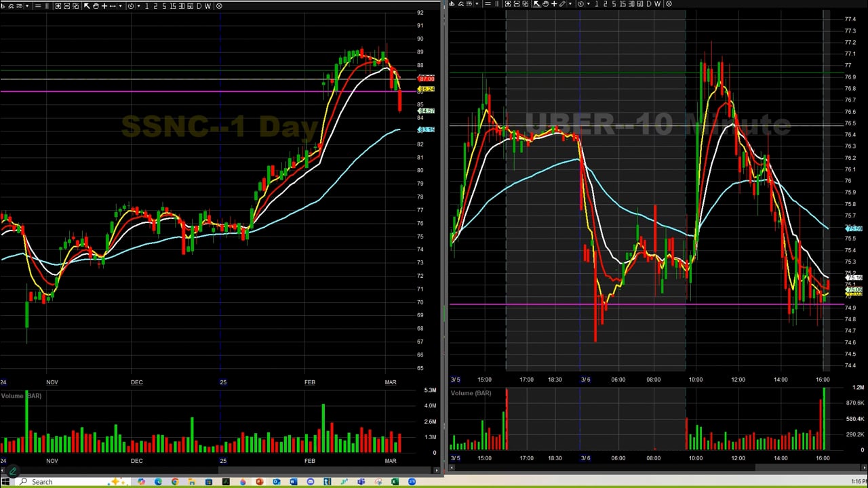The width and height of the screenshot is (868, 488).
Task: Open studies icon in UBER chart toolbar
Action: (x=460, y=4)
